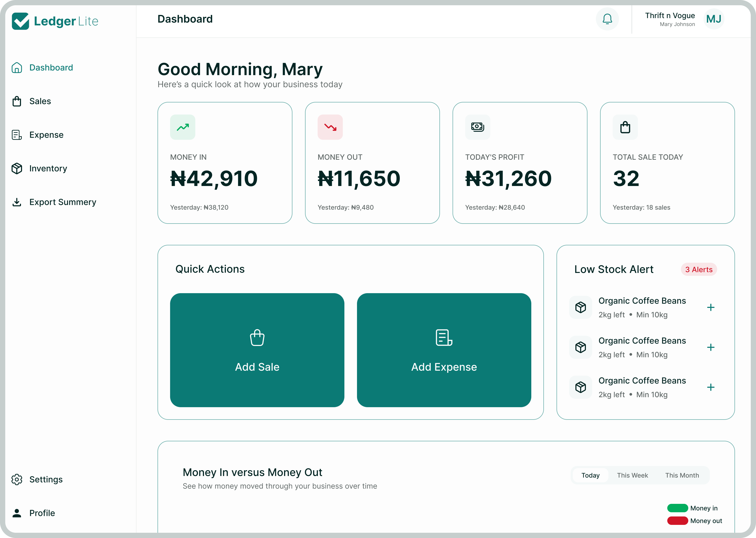Click the 32 total sales value
This screenshot has width=756, height=538.
coord(626,179)
